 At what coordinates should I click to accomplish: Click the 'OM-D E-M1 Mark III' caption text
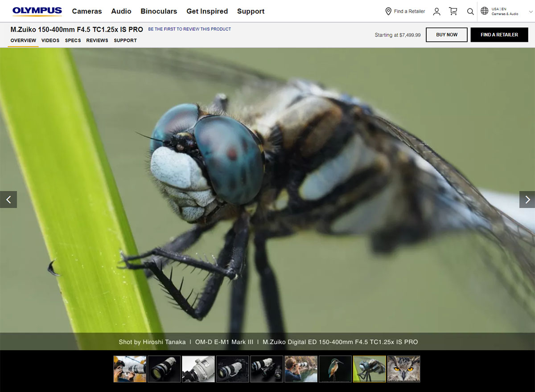pos(224,342)
